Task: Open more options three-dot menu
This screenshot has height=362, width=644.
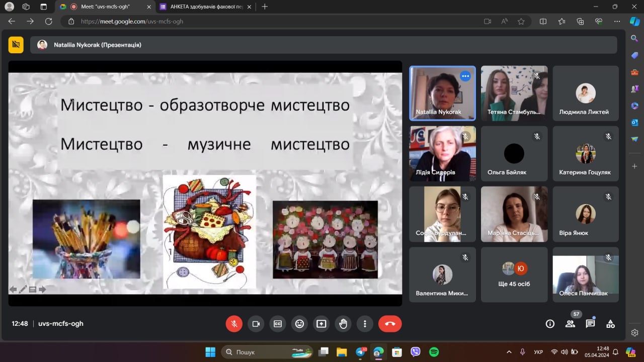Action: (365, 324)
